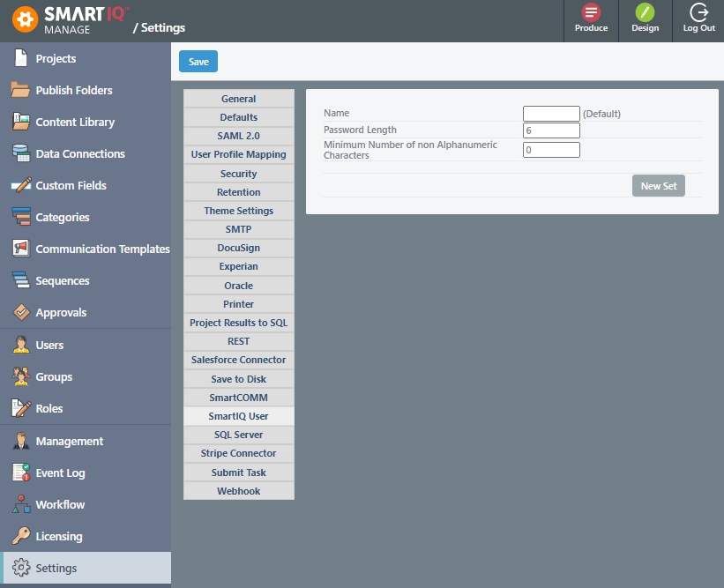Select the Experian tab
Screen dimensions: 724x588
(238, 266)
